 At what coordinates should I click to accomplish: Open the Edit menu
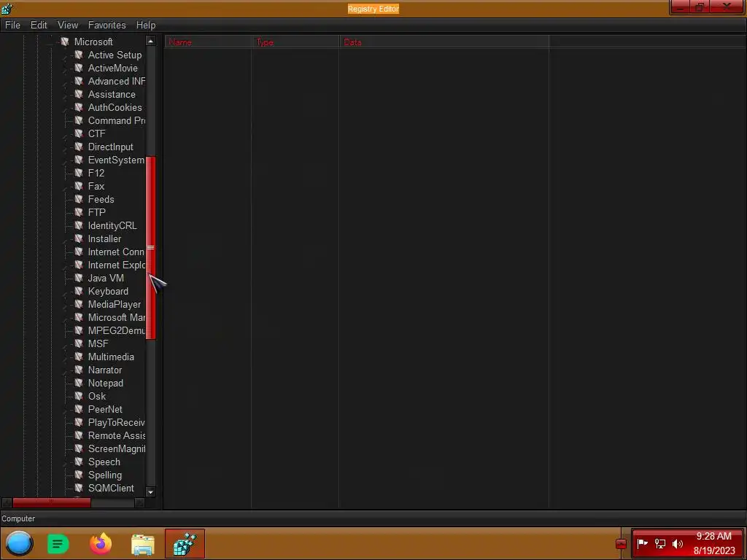[x=39, y=25]
